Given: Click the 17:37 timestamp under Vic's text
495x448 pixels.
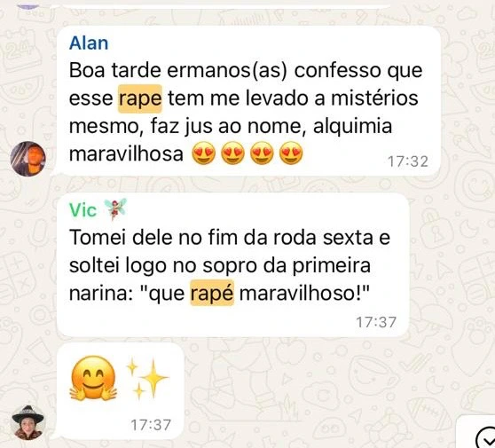Looking at the screenshot, I should (376, 322).
